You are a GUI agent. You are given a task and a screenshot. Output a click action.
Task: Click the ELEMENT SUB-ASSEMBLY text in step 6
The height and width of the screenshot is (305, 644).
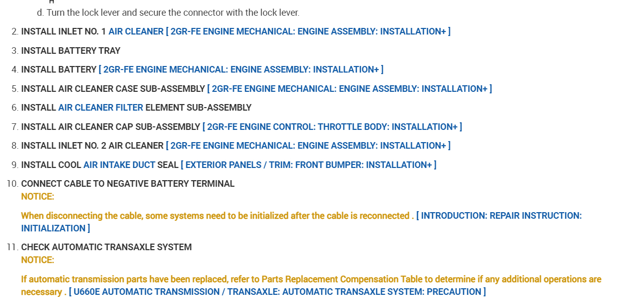tap(198, 108)
